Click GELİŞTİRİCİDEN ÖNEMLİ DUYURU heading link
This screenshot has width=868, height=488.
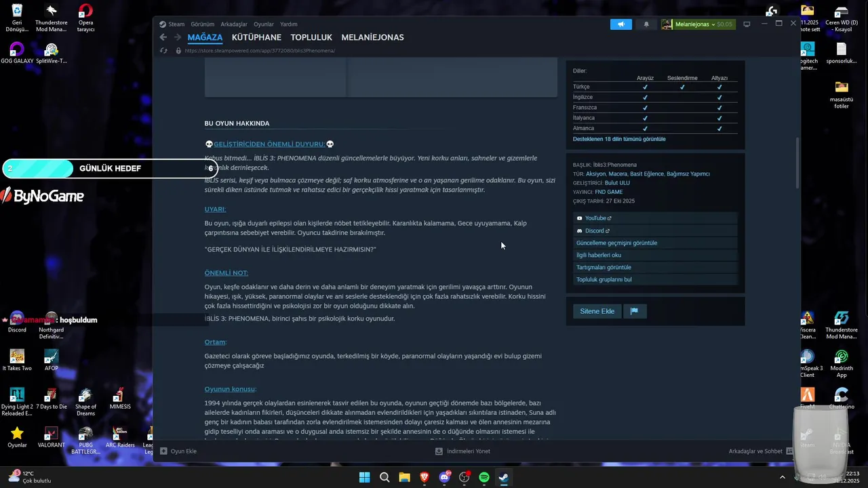click(269, 144)
